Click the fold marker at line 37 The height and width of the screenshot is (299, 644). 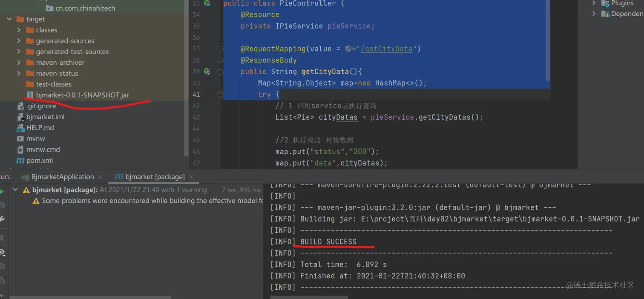point(220,49)
